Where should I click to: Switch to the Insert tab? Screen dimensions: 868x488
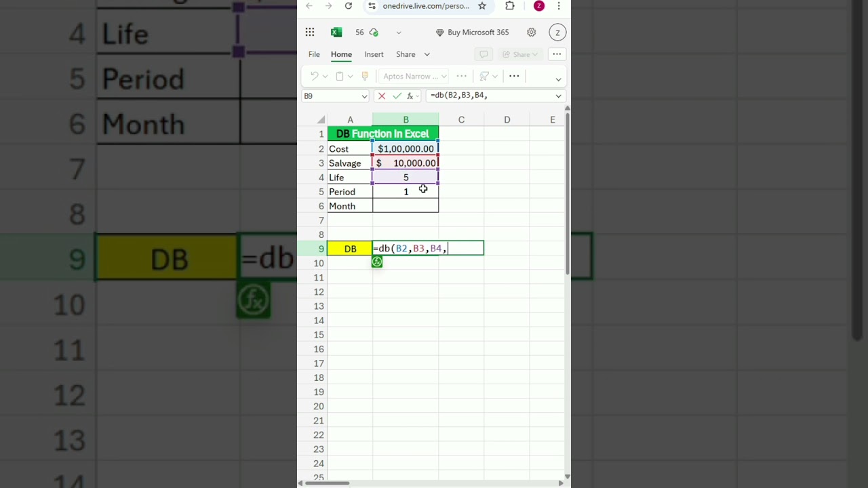pos(374,54)
